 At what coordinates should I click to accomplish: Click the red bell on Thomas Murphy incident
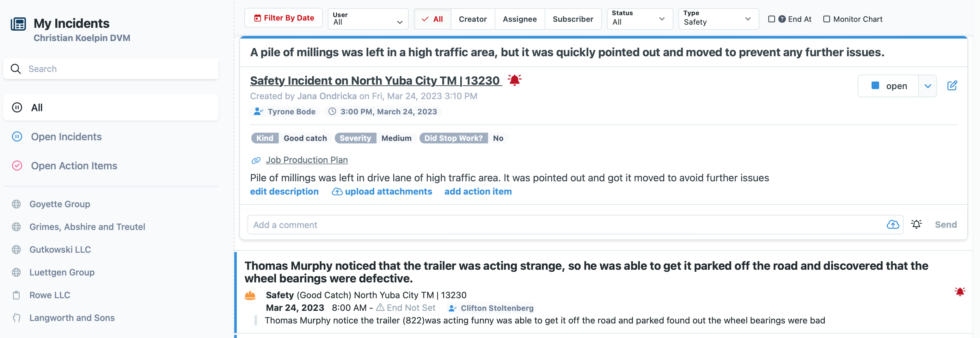pyautogui.click(x=959, y=292)
